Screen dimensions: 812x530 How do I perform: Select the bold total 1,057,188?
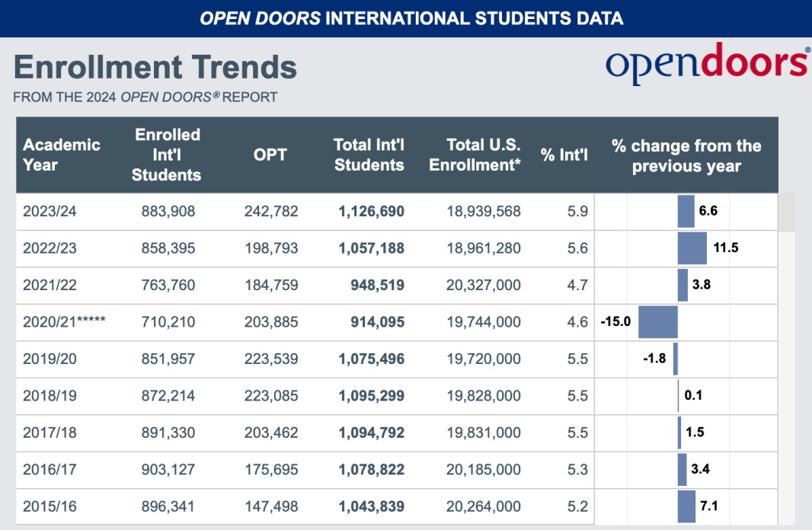[x=371, y=248]
